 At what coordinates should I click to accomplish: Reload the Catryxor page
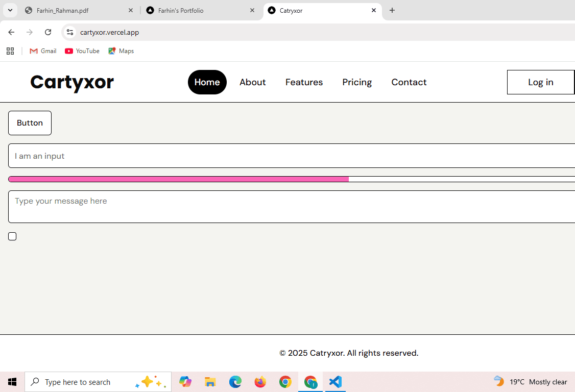click(47, 32)
